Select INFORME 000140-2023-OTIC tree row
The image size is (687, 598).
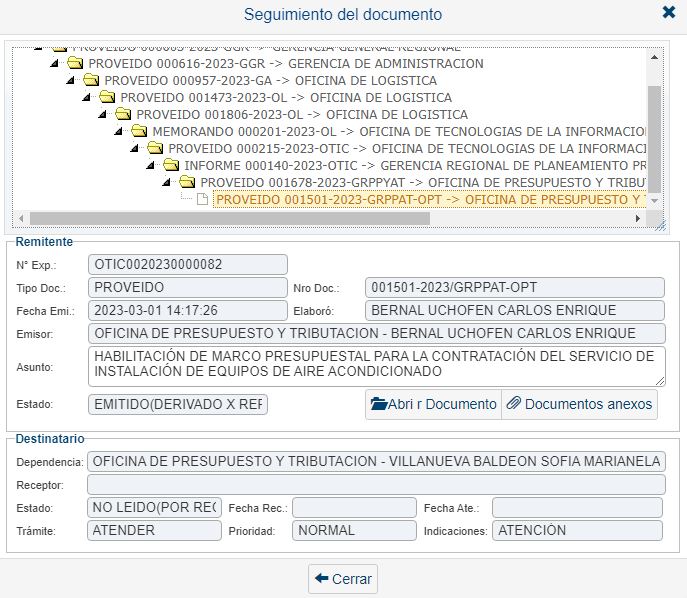(414, 166)
